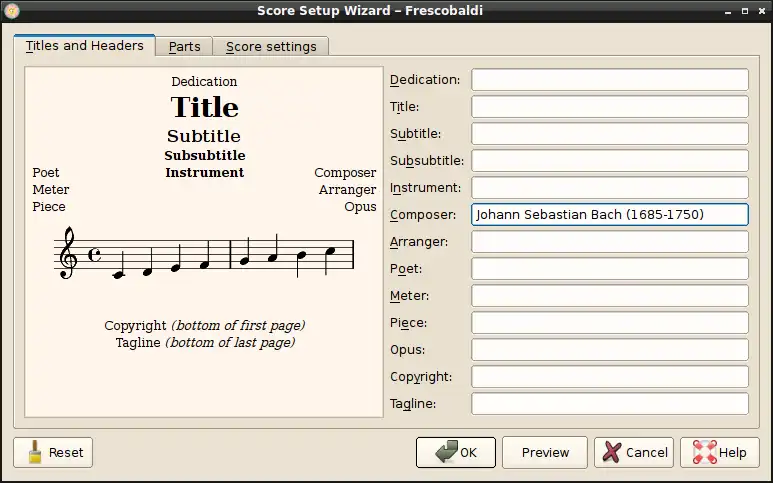Focus the Dedication text field
This screenshot has width=773, height=483.
[x=610, y=80]
